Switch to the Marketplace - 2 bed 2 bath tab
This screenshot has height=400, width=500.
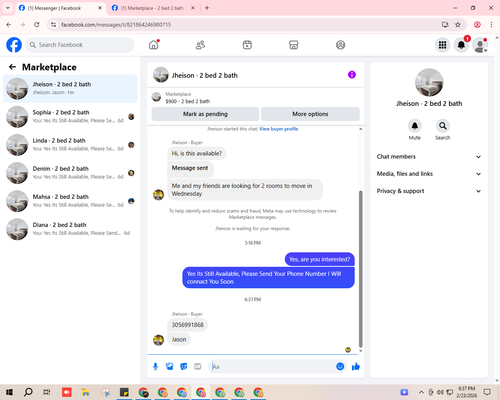(x=152, y=8)
